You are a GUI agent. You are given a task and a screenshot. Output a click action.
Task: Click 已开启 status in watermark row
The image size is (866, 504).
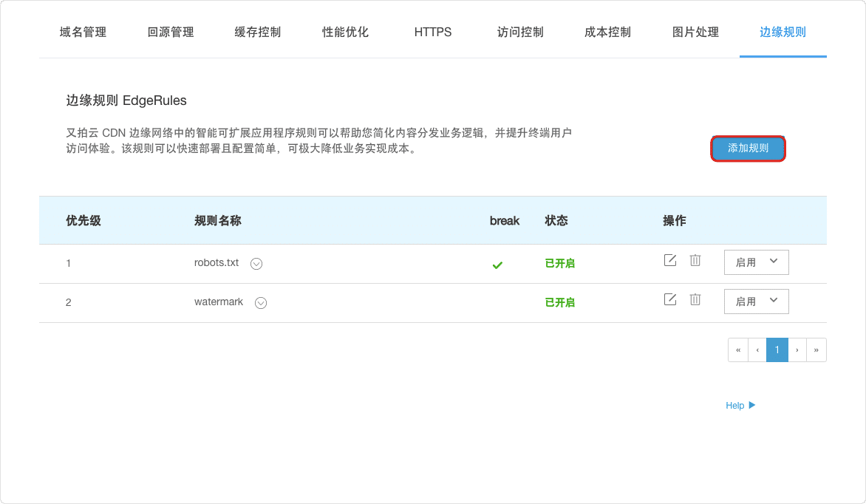point(559,303)
